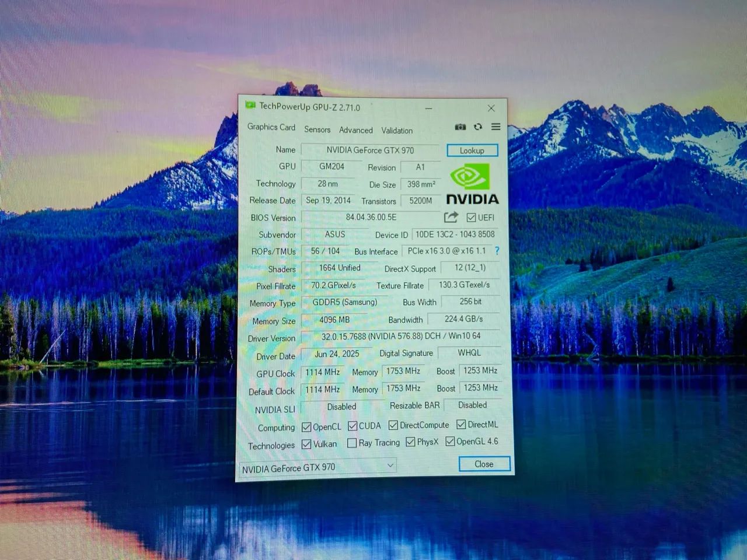Image resolution: width=747 pixels, height=560 pixels.
Task: Click the Release Date value Sep 19, 2014
Action: (x=329, y=200)
